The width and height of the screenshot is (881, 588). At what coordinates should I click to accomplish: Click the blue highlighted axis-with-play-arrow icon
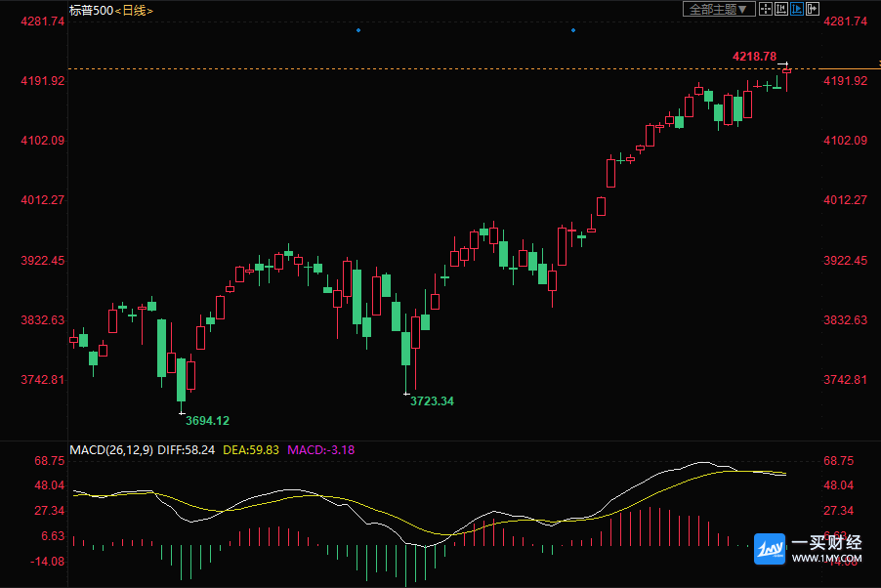pos(797,9)
